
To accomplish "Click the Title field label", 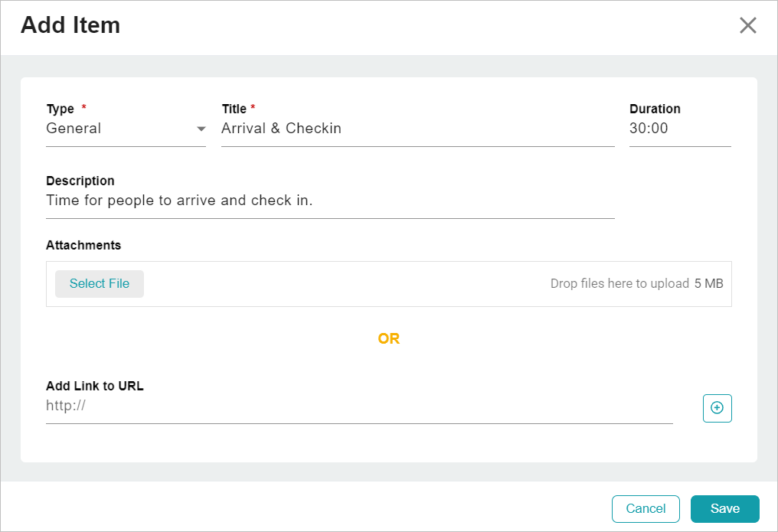I will (234, 109).
